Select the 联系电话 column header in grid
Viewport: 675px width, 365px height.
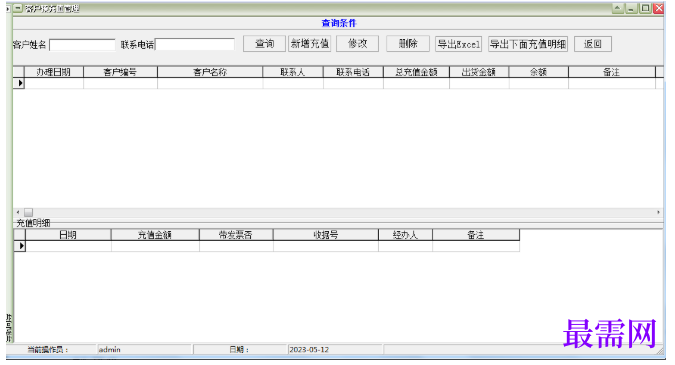click(x=353, y=72)
